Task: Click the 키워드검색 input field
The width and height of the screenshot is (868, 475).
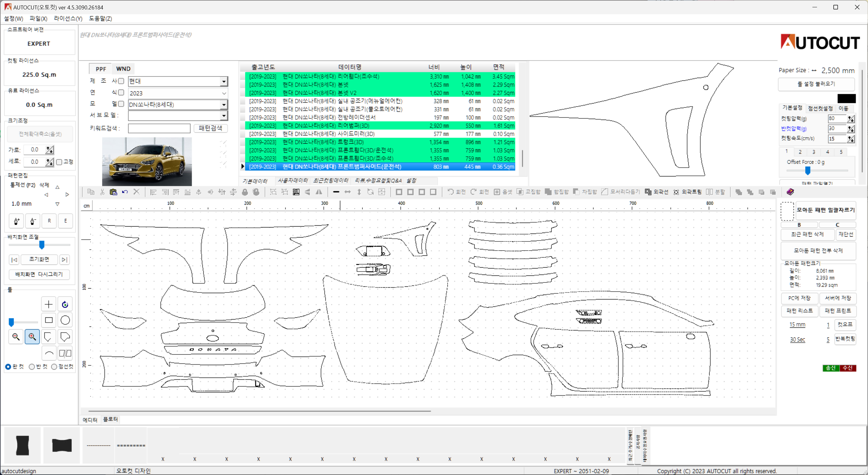Action: [159, 128]
